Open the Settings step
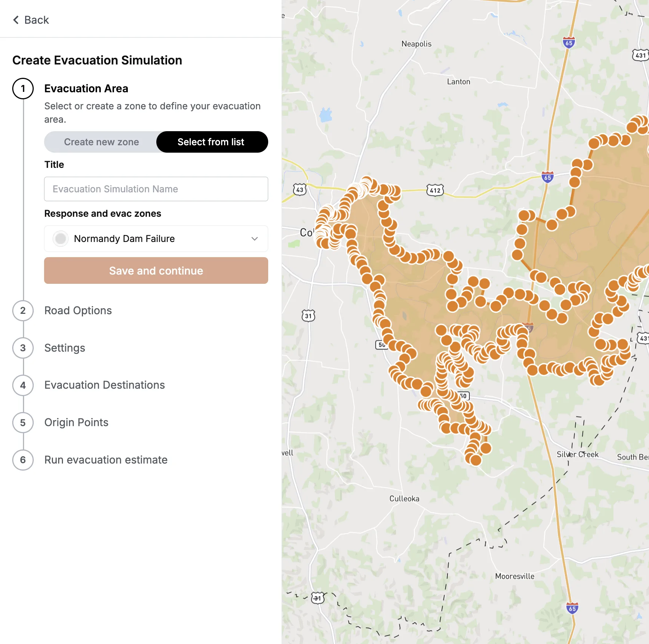 [64, 348]
